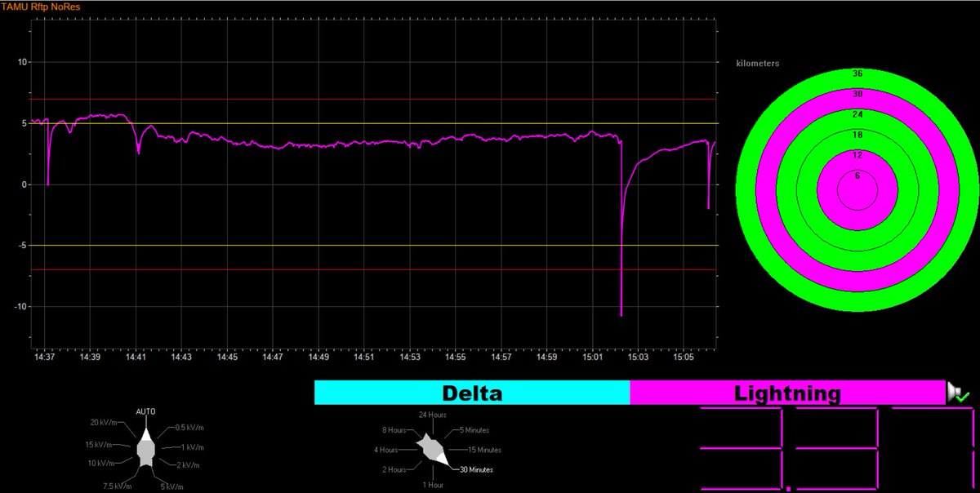Image resolution: width=980 pixels, height=493 pixels.
Task: Click the 10 y-axis label
Action: tap(23, 62)
